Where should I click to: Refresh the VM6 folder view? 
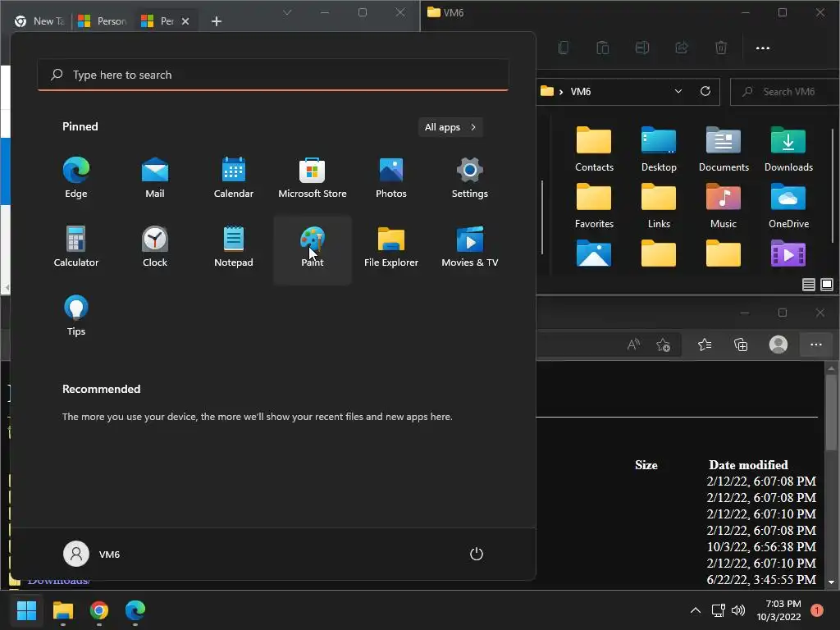coord(705,91)
